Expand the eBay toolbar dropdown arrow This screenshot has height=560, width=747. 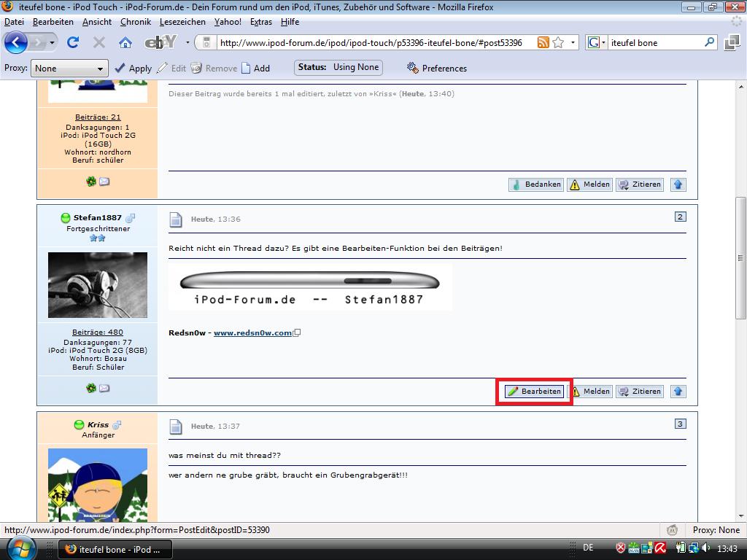(x=187, y=43)
